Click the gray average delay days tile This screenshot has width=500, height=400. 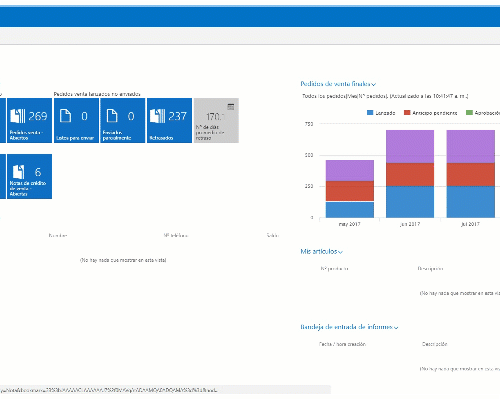(216, 120)
